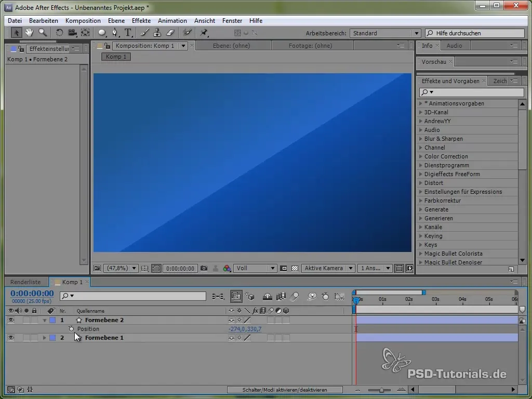
Task: Toggle Live Update in the timeline
Action: (236, 297)
